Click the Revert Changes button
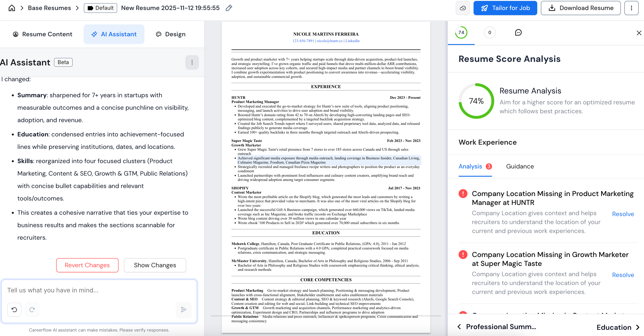644x336 pixels. click(87, 265)
